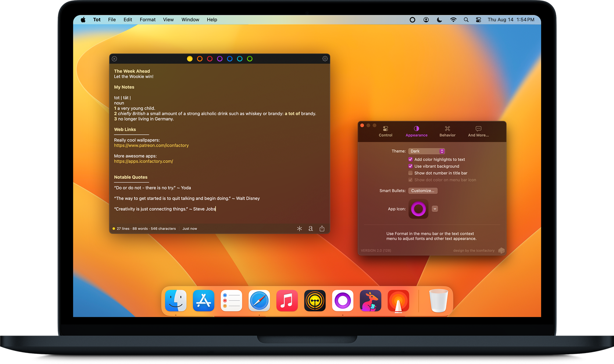Open the Tot app icon in the Dock

tap(343, 300)
